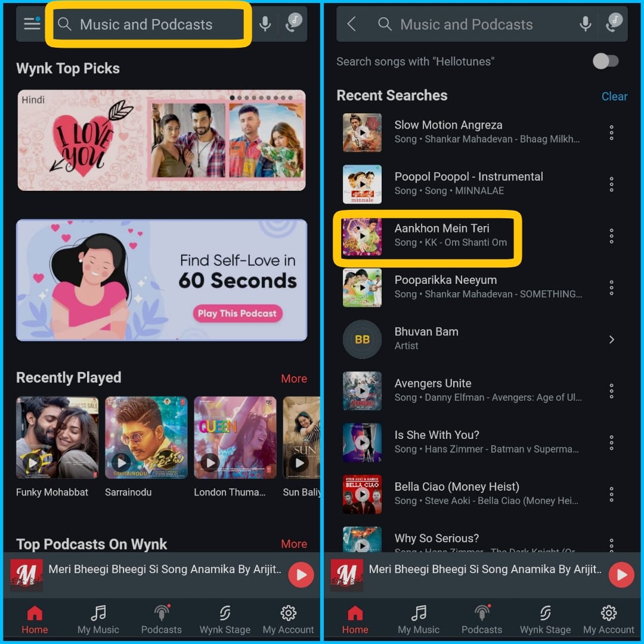Open options for Bella Ciao (Money Heist)
Screen dimensions: 644x644
coord(611,494)
